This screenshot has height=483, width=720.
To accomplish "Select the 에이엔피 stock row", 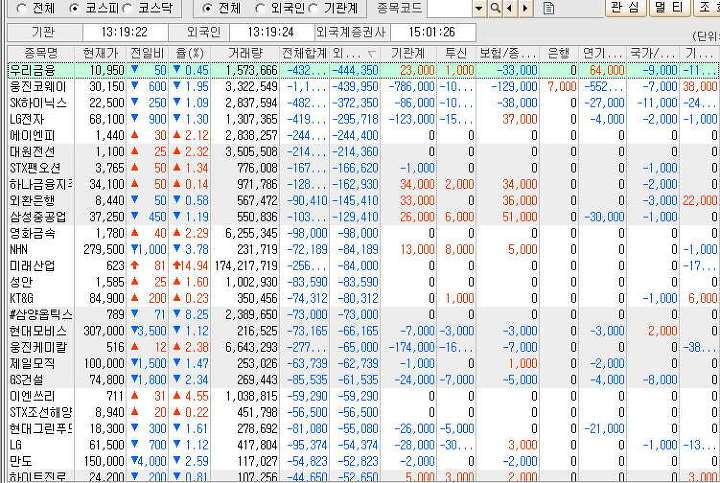I will (363, 135).
